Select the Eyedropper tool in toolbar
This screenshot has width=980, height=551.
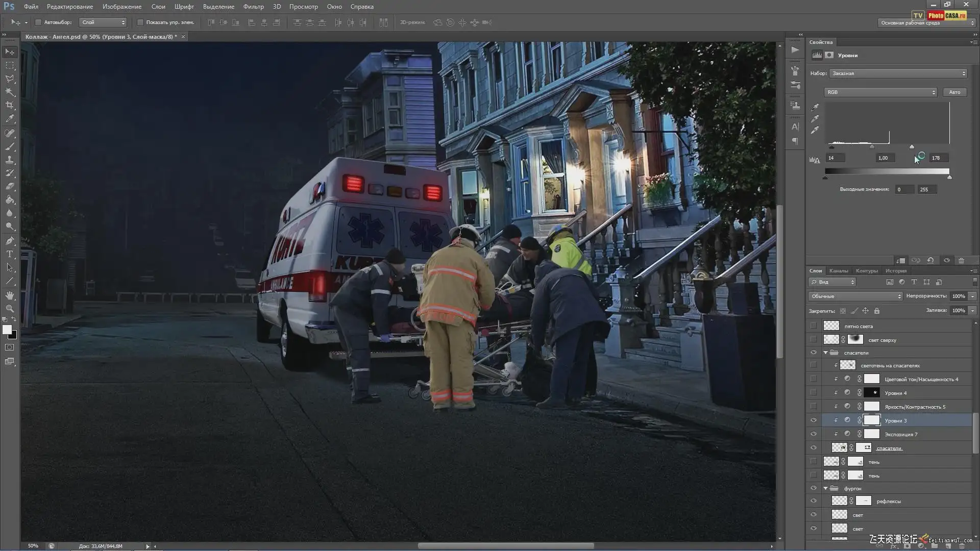click(10, 119)
